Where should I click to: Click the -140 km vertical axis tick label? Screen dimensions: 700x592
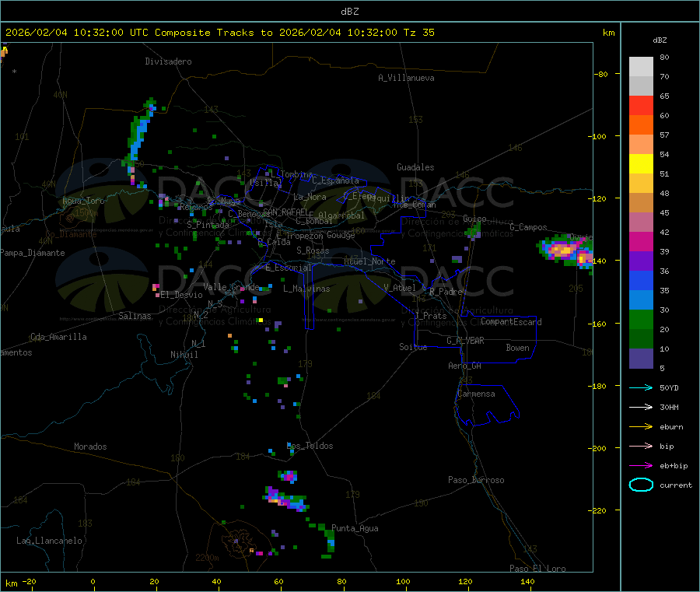(599, 261)
